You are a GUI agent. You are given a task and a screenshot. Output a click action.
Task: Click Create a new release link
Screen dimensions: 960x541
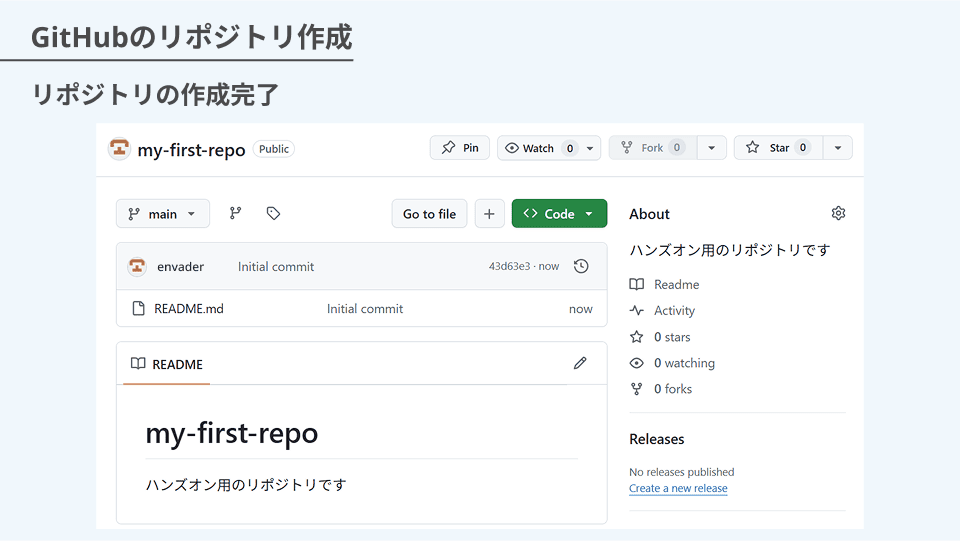678,488
